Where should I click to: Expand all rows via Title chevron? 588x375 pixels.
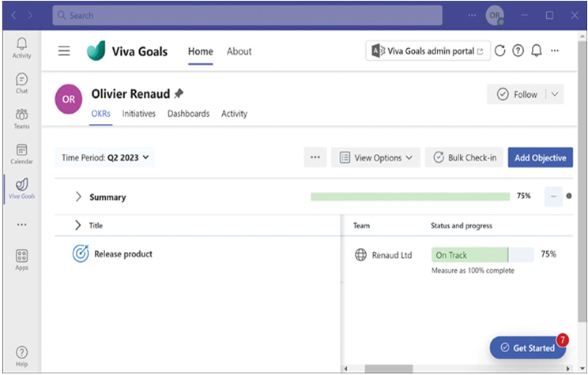pyautogui.click(x=77, y=225)
